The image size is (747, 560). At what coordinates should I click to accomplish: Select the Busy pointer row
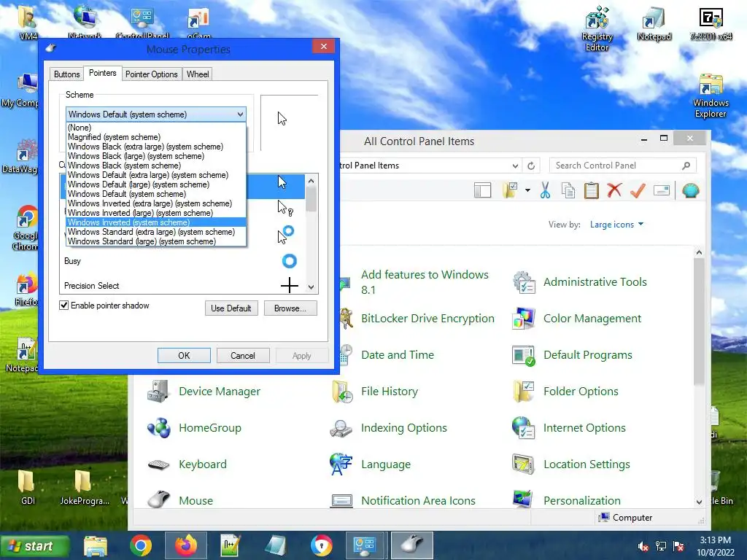(182, 261)
